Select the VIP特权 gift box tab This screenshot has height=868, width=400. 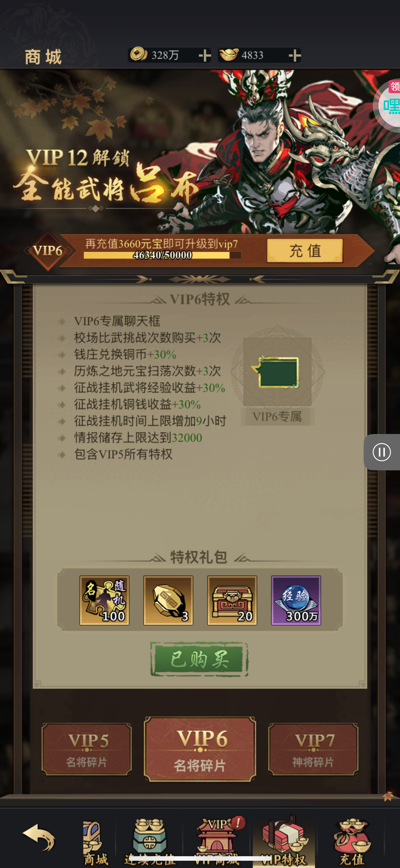tap(284, 841)
